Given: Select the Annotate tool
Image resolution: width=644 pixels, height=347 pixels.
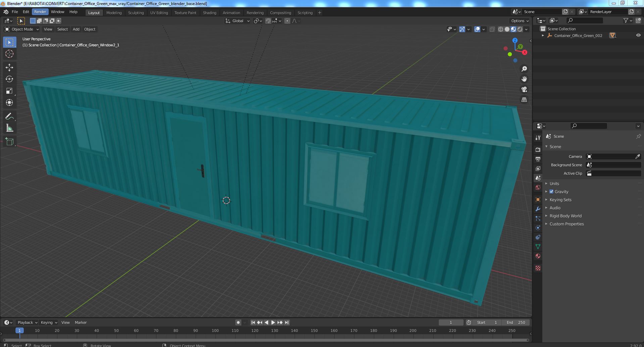Looking at the screenshot, I should [x=9, y=117].
